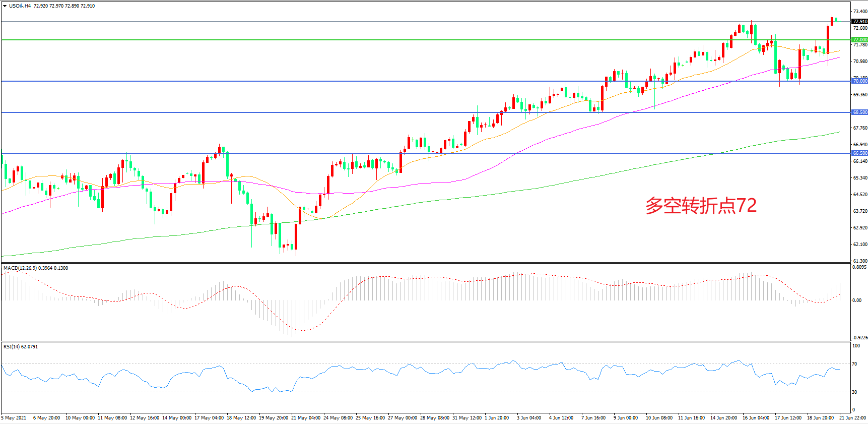Screen dimensions: 868x424
Task: Select the blue 68.500 level price tag
Action: [x=859, y=112]
